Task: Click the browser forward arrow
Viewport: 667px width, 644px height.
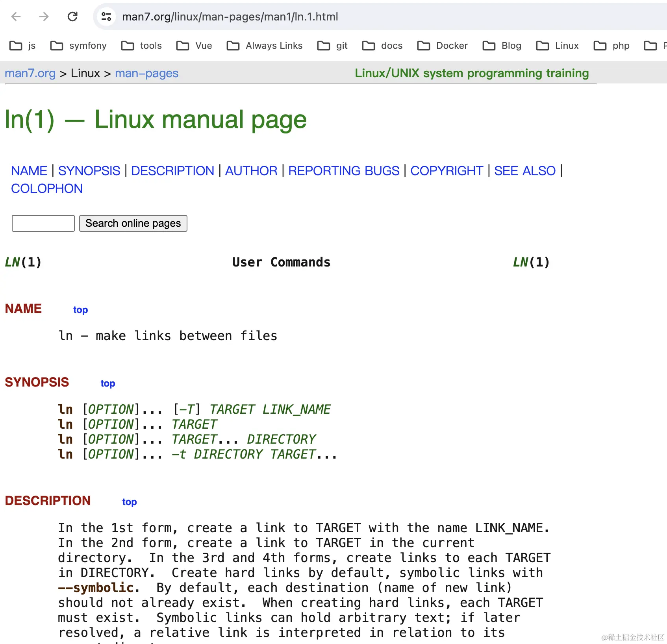Action: (x=44, y=17)
